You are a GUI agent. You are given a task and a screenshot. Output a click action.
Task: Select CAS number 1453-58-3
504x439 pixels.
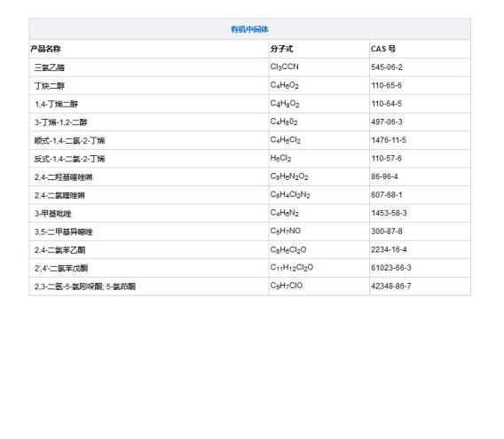click(389, 214)
